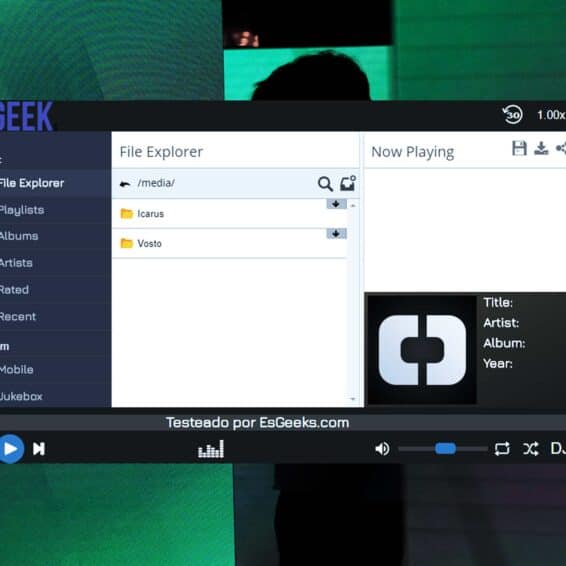This screenshot has width=566, height=566.
Task: Share the Now Playing queue
Action: point(561,148)
